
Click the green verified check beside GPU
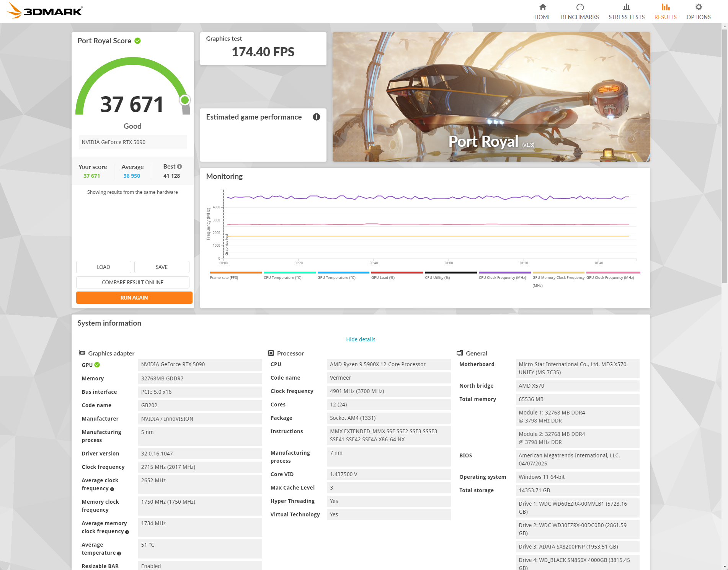(97, 365)
